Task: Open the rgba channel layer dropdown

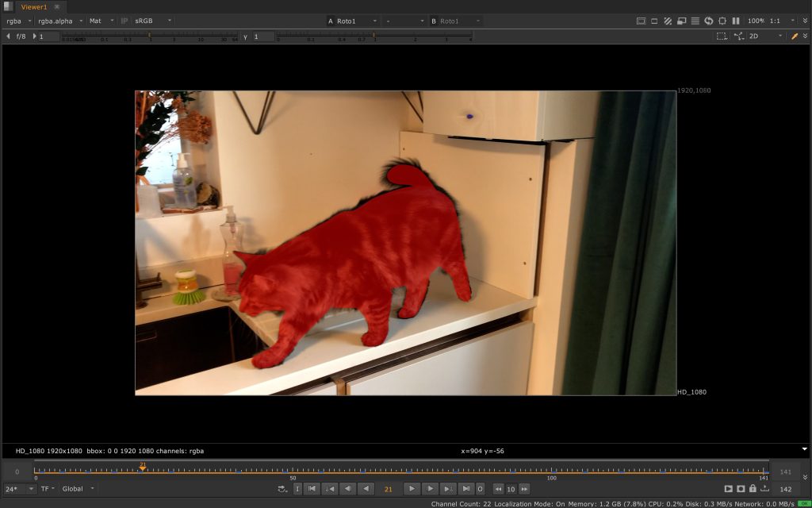Action: tap(19, 21)
